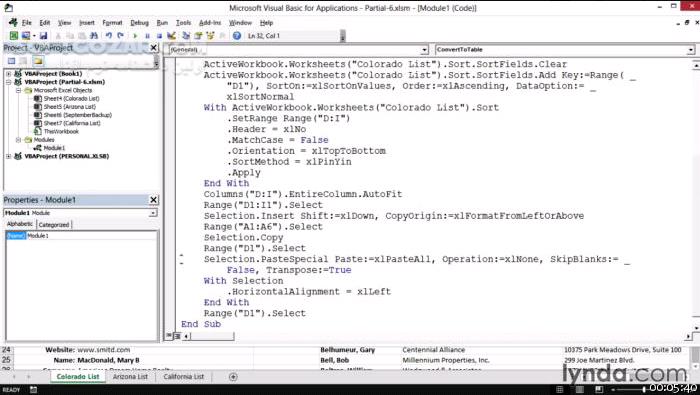Click the View Code icon in Project panel
The width and height of the screenshot is (700, 395).
[x=12, y=61]
